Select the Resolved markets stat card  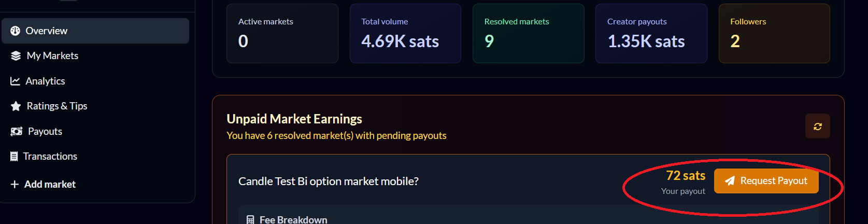[528, 34]
